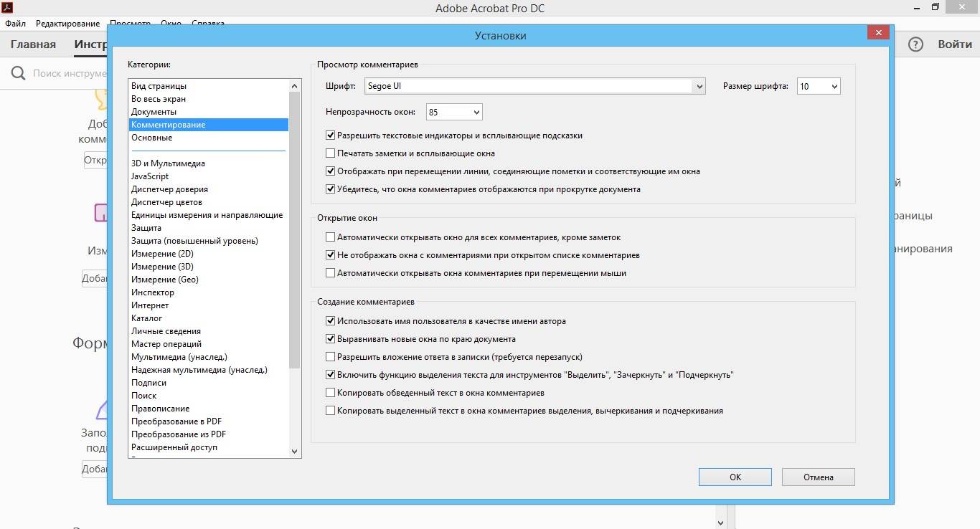Click the search magnifier icon in tools

(x=19, y=73)
